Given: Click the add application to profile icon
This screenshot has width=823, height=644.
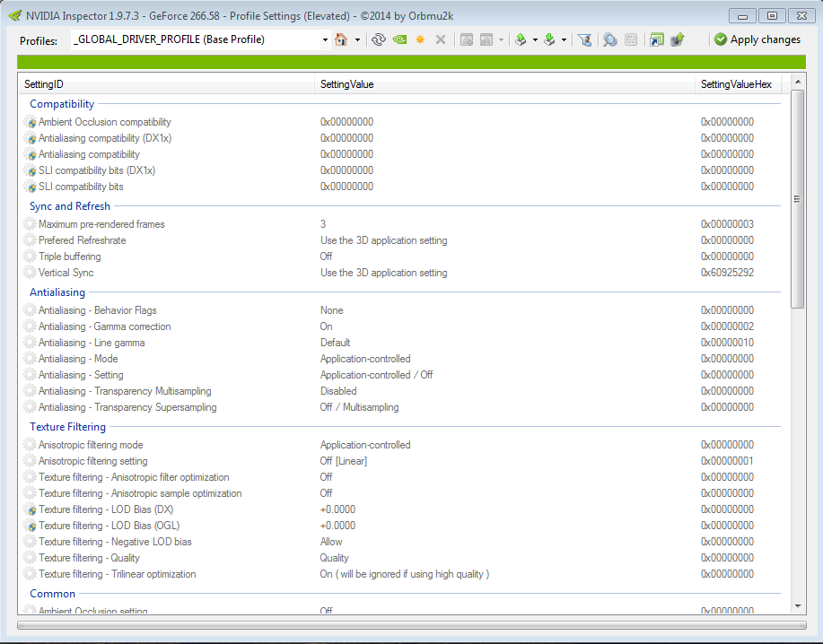Looking at the screenshot, I should 467,39.
